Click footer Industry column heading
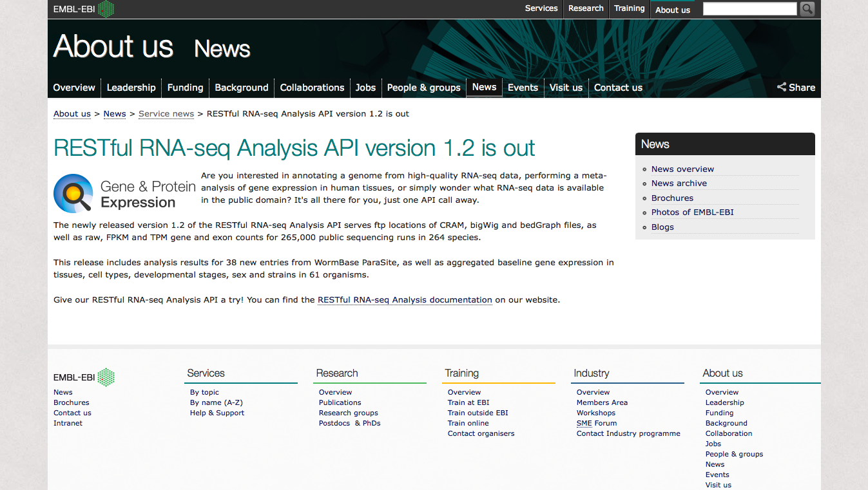Image resolution: width=868 pixels, height=490 pixels. (592, 373)
